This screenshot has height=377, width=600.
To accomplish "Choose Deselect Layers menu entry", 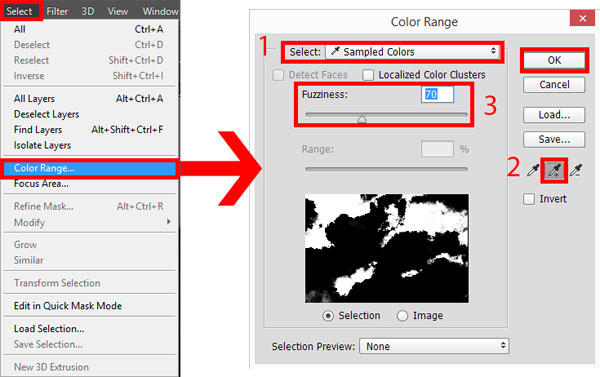I will [90, 114].
